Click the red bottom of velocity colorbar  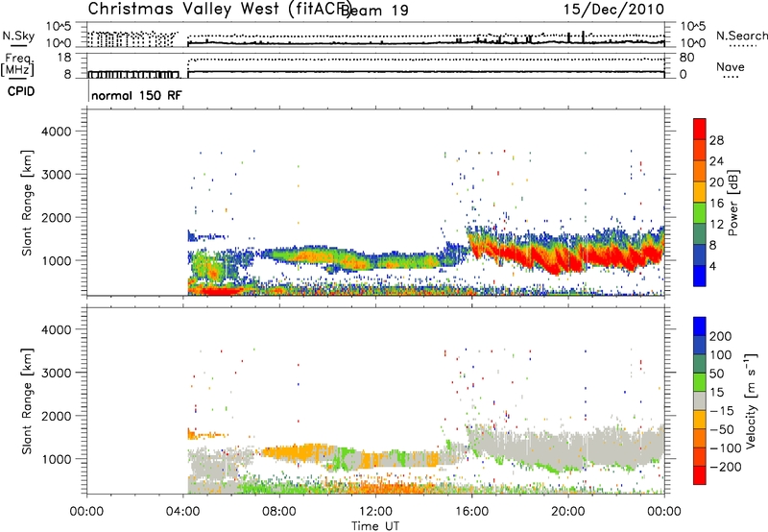coord(700,475)
